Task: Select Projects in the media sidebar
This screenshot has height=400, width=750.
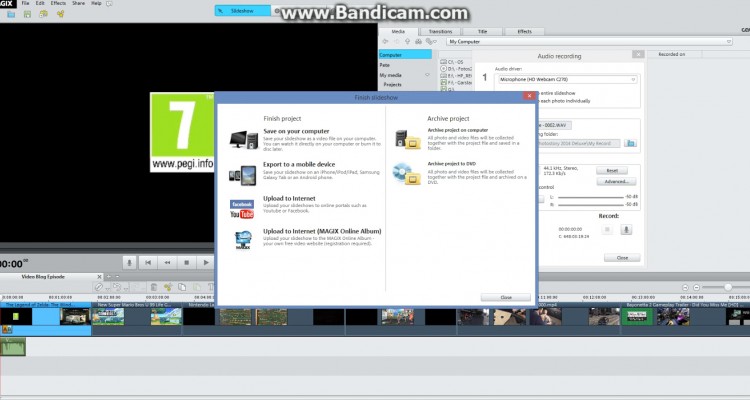Action: (392, 85)
